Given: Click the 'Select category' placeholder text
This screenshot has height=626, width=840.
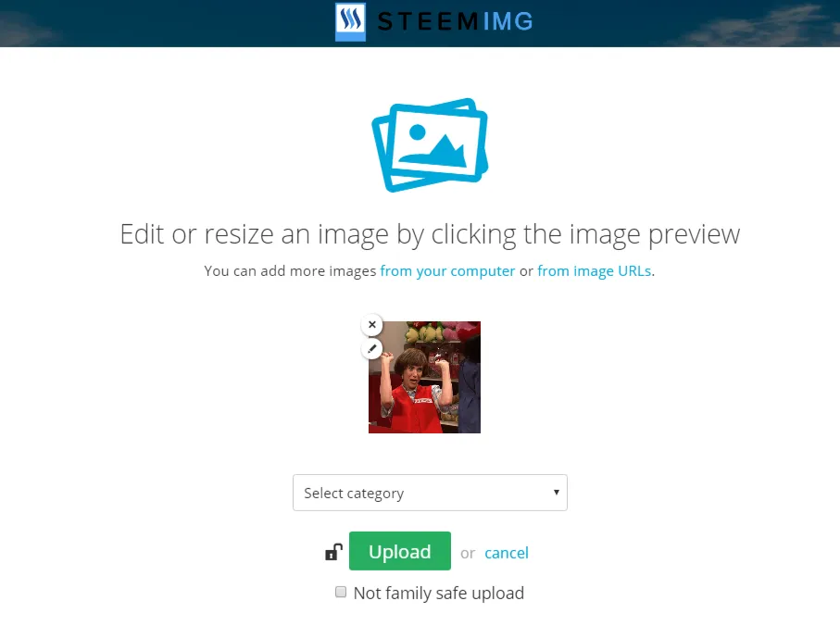Looking at the screenshot, I should [x=354, y=494].
